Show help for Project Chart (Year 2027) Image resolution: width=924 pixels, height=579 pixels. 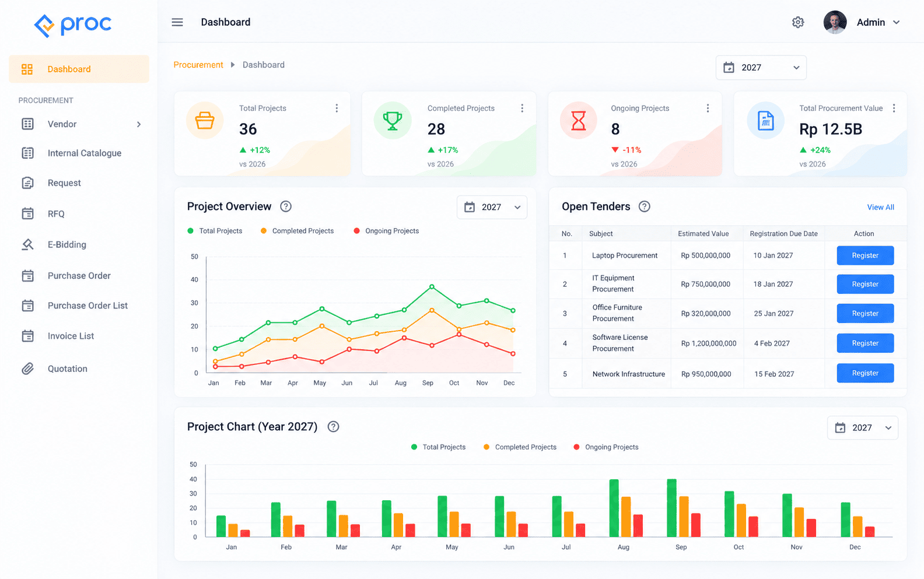(x=333, y=427)
